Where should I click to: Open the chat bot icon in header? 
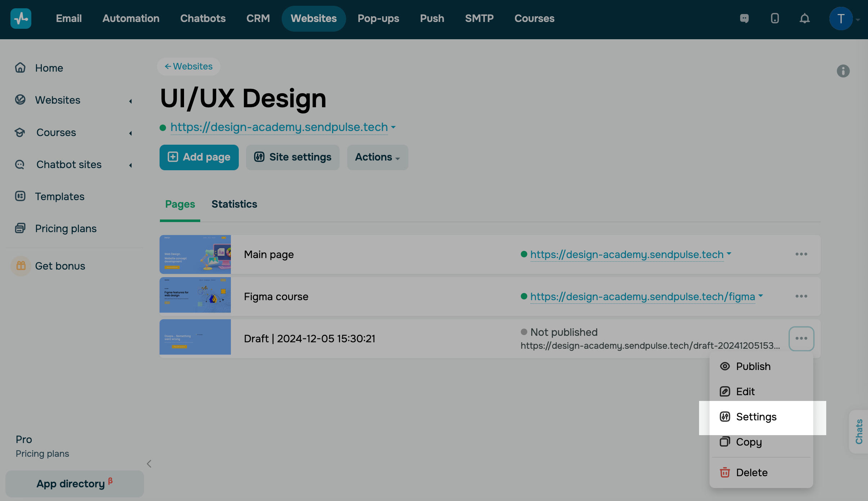[x=744, y=18]
